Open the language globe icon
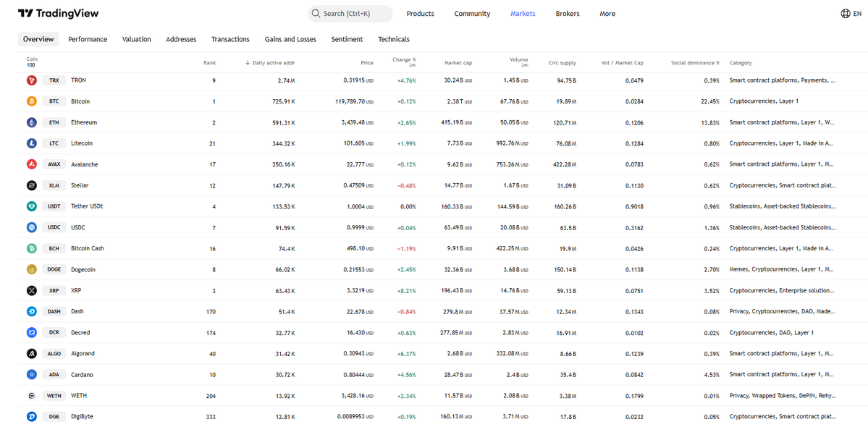This screenshot has height=427, width=868. click(845, 13)
